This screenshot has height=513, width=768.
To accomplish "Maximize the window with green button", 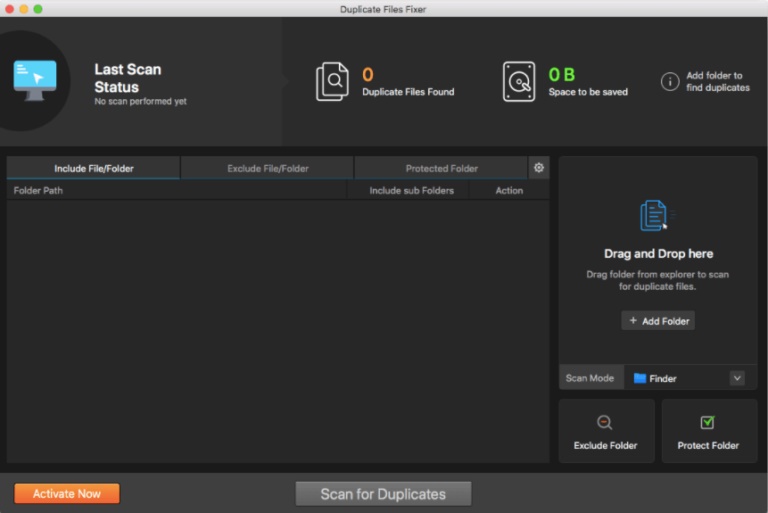I will tap(38, 9).
